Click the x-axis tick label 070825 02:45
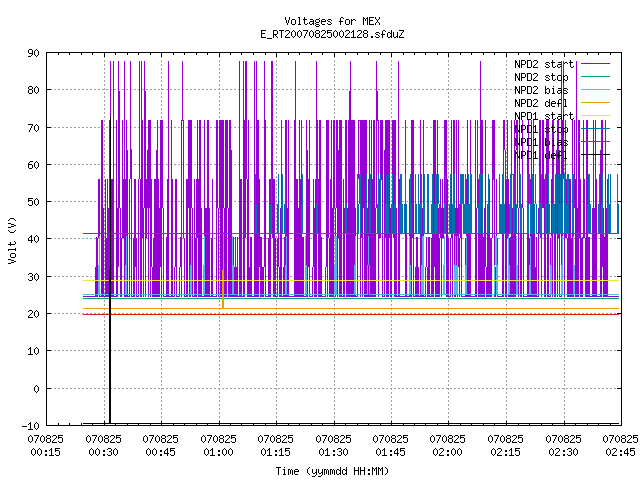640x480 pixels. pyautogui.click(x=620, y=446)
